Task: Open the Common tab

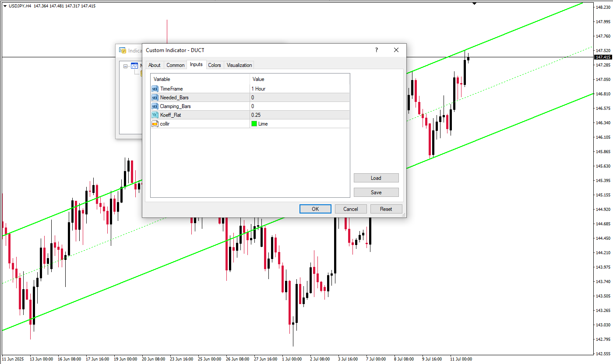Action: [x=175, y=65]
